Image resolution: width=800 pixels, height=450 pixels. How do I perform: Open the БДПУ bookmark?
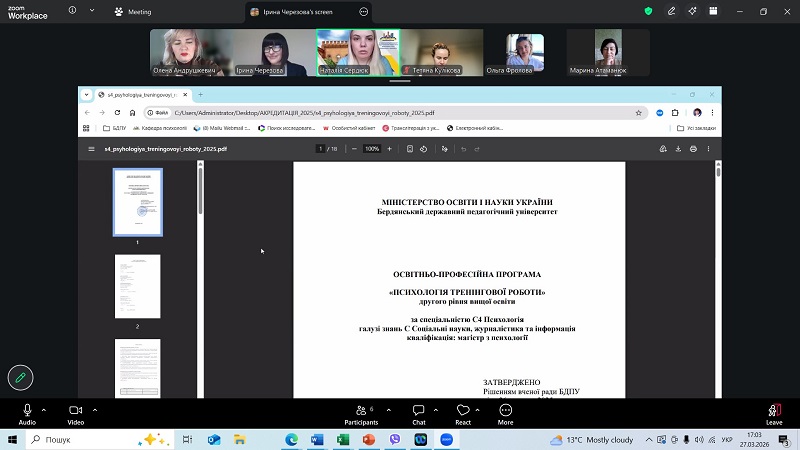pos(114,128)
